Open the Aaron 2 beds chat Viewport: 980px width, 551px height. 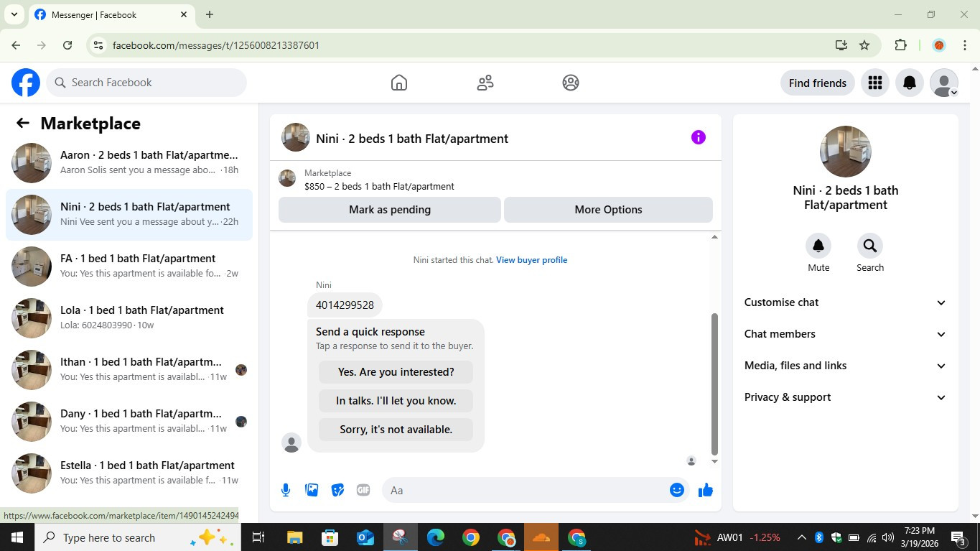tap(129, 163)
